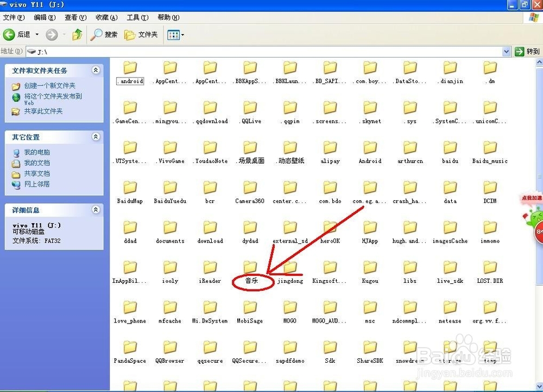Select the .QQLive folder icon
The image size is (543, 392).
250,107
